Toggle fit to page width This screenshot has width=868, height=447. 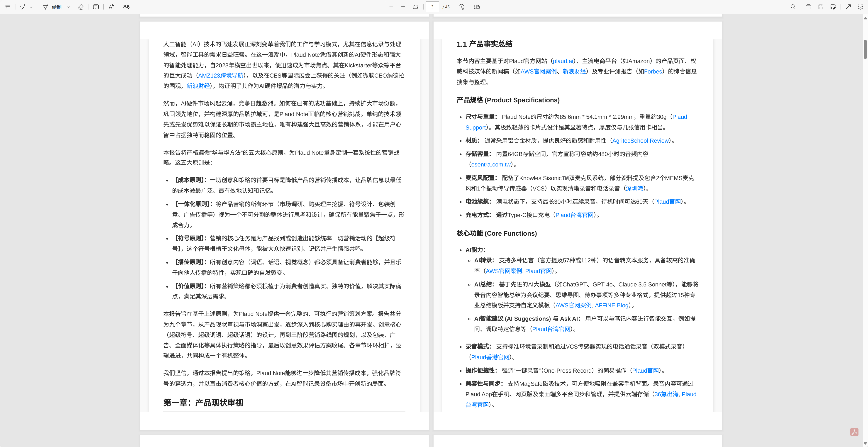coord(415,7)
